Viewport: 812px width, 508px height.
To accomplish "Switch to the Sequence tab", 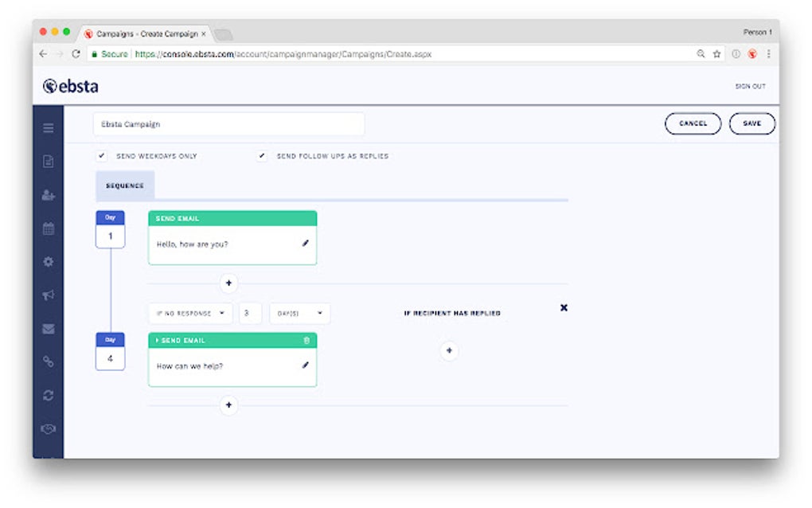I will [x=124, y=185].
